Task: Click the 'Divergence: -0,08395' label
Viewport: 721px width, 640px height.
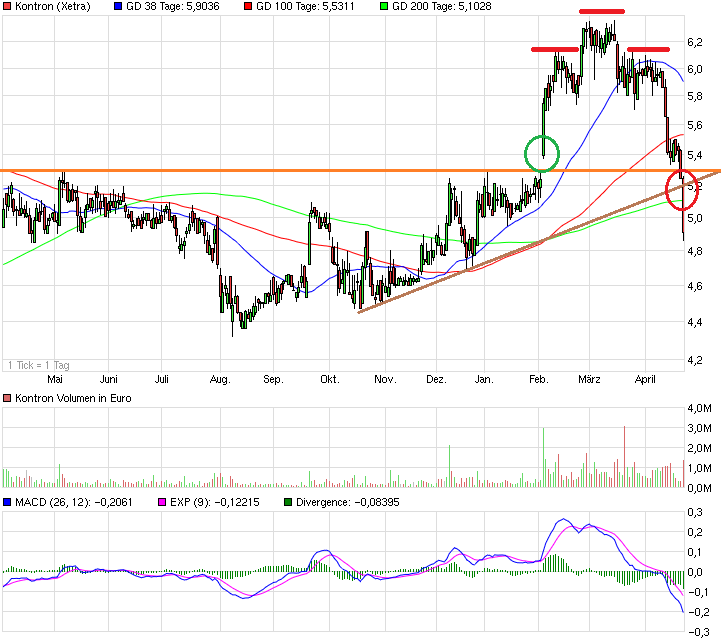Action: 348,502
